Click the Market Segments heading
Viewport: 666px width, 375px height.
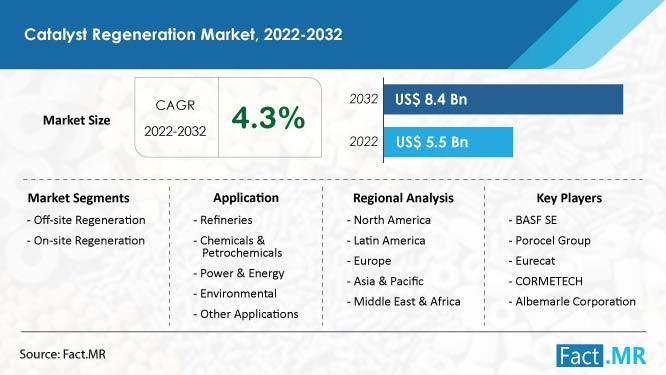tap(79, 198)
